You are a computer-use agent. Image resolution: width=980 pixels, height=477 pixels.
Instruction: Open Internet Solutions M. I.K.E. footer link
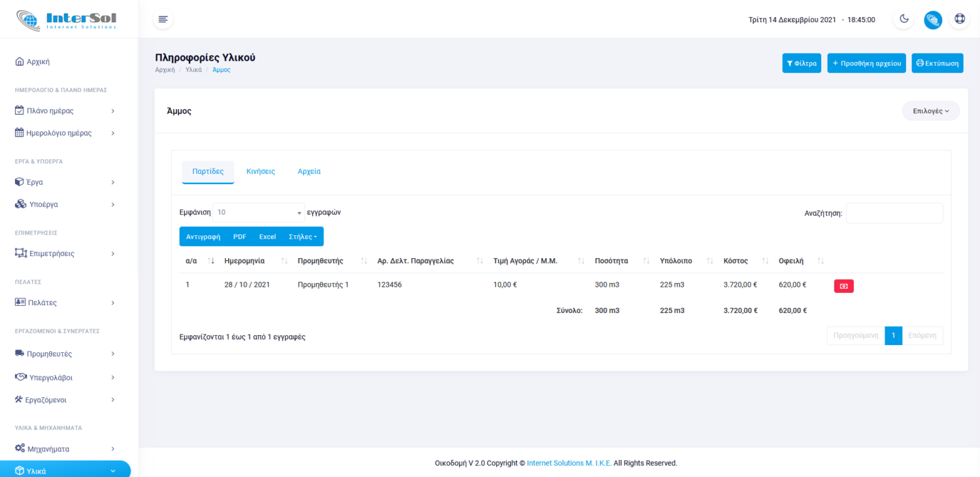click(x=569, y=463)
